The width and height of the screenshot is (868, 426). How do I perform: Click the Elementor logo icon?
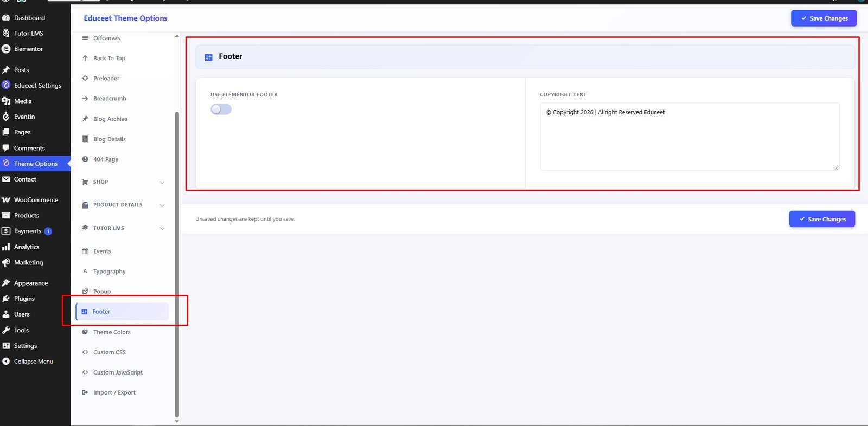pos(6,49)
